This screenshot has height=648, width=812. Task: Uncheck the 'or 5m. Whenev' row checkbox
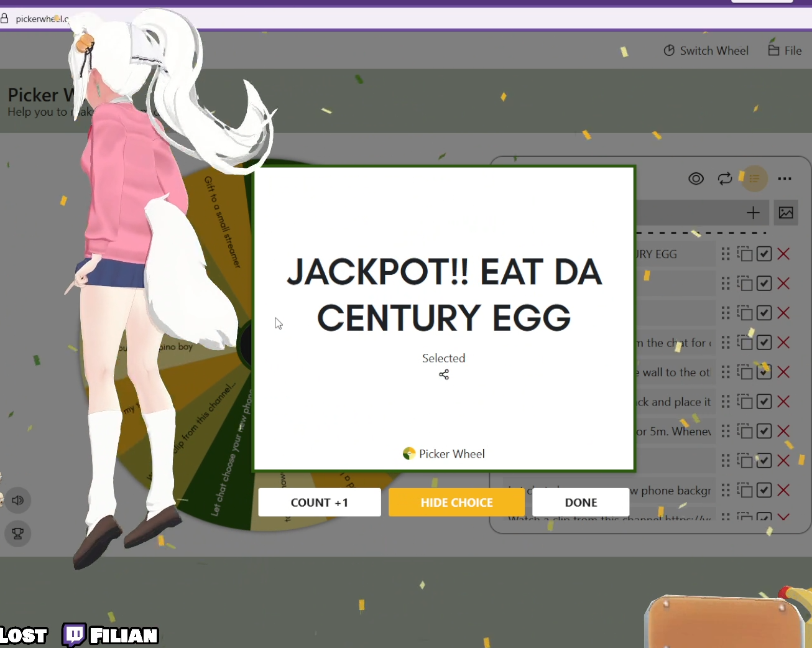(x=764, y=431)
